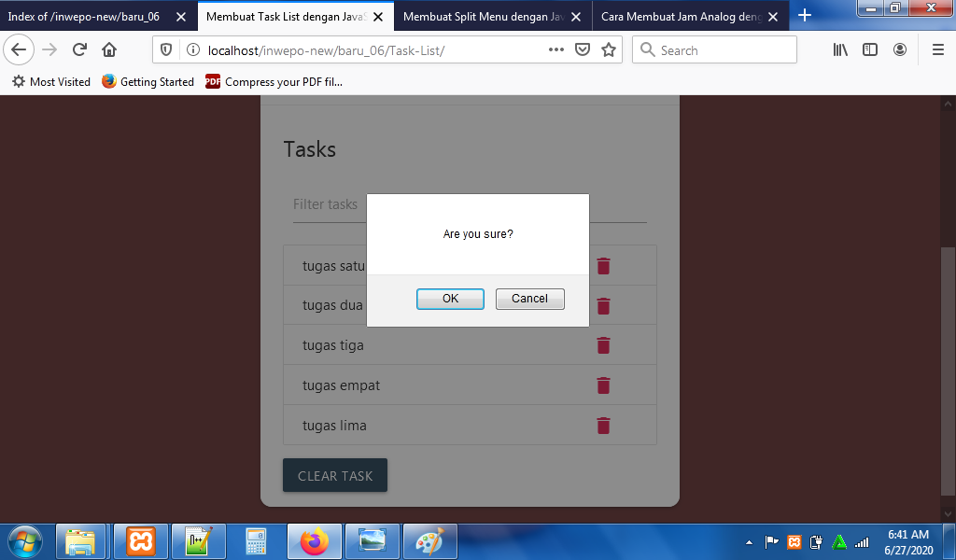
Task: Open Windows Explorer from taskbar
Action: (81, 541)
